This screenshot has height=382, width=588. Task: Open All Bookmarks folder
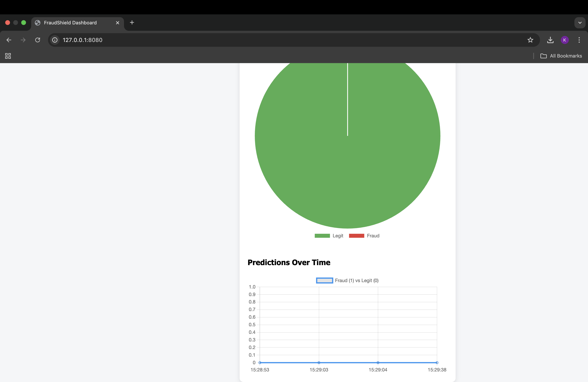click(x=561, y=56)
